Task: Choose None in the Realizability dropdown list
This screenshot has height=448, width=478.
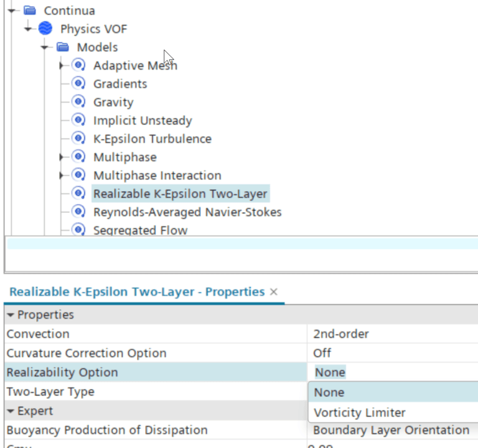Action: point(393,392)
